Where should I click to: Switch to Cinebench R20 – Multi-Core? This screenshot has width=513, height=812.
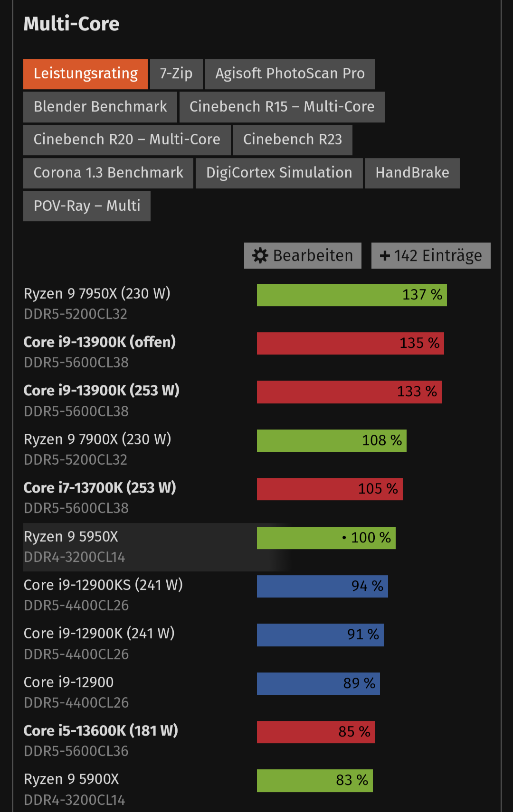(127, 140)
